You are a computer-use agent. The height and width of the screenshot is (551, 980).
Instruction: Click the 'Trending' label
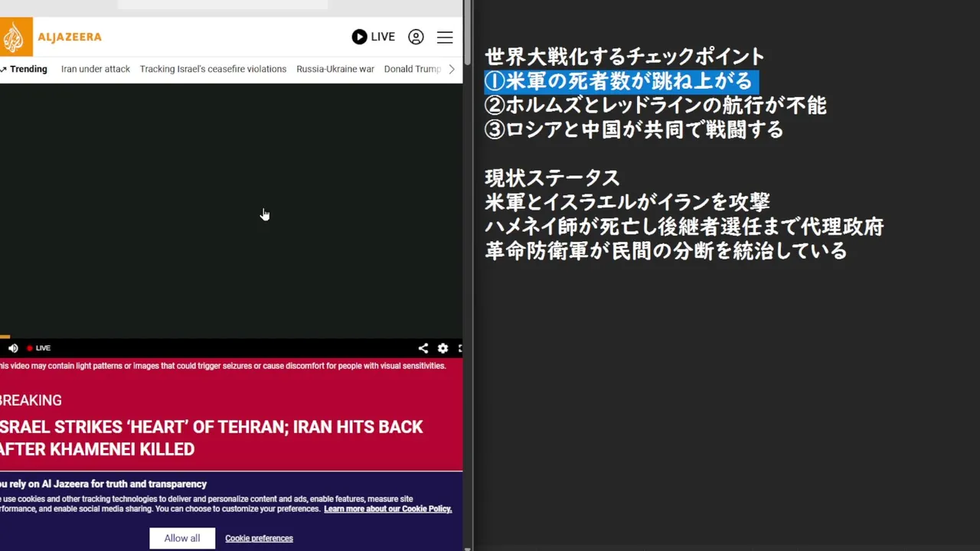28,69
